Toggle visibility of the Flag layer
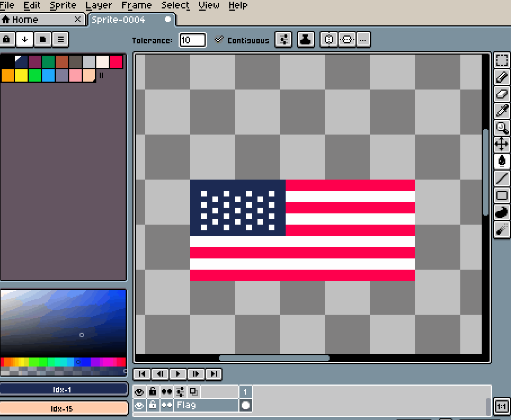511x420 pixels. point(140,405)
